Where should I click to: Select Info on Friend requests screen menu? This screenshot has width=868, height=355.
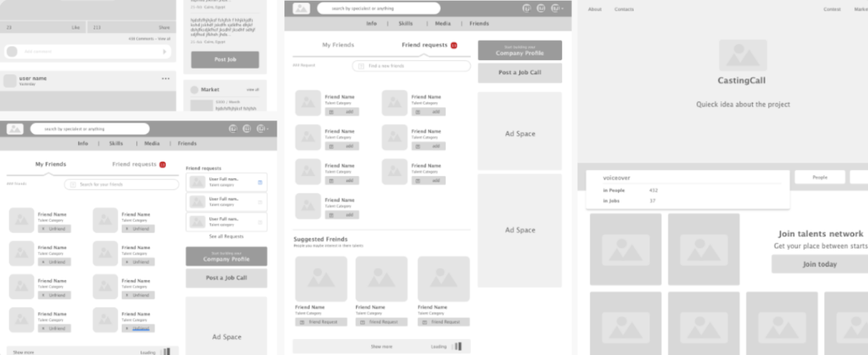[371, 23]
